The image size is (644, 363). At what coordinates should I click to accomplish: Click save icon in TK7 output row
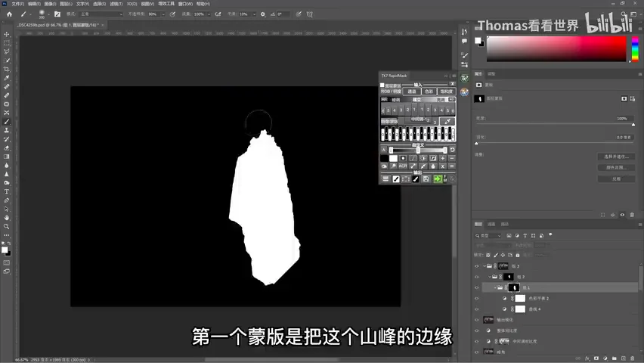point(426,178)
